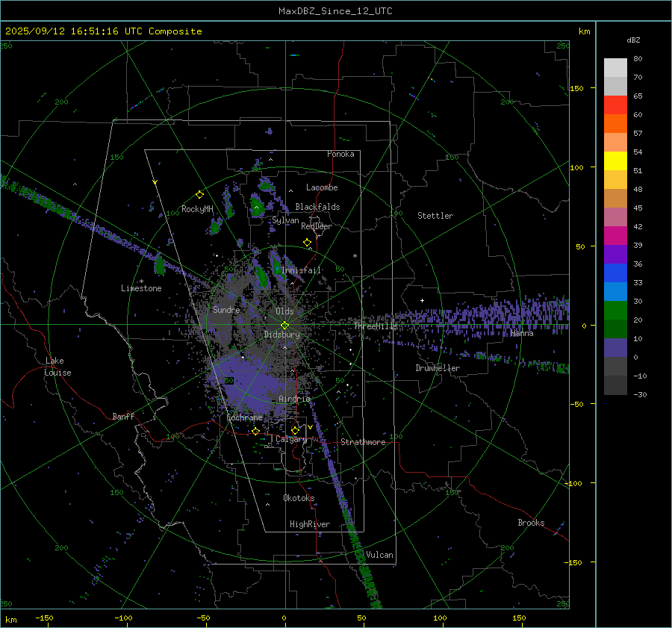The width and height of the screenshot is (672, 628).
Task: Click the HighRiver label
Action: click(310, 525)
